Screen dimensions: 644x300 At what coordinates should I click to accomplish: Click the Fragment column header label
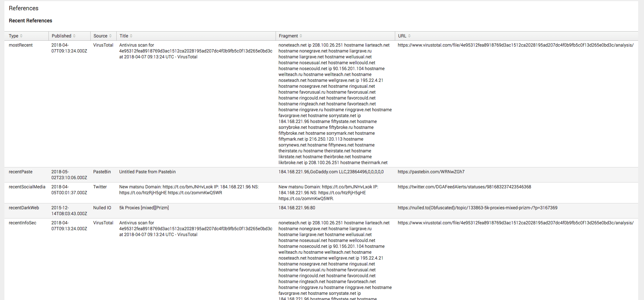click(x=288, y=36)
